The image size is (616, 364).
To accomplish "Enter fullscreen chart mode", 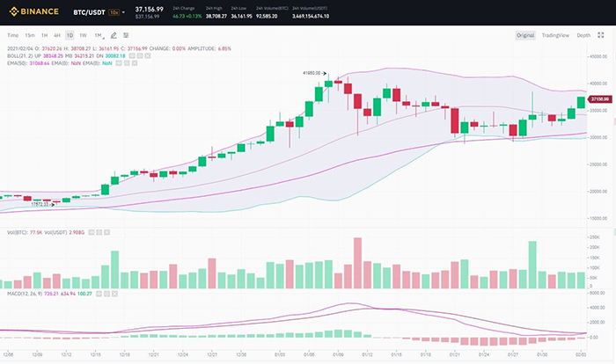I will pyautogui.click(x=603, y=35).
